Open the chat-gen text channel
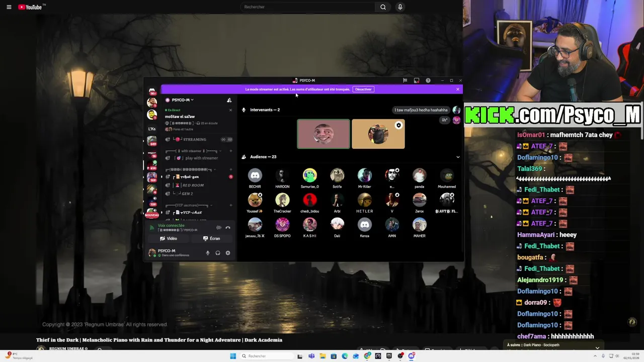Screen dimensions: 644x362 (198, 177)
